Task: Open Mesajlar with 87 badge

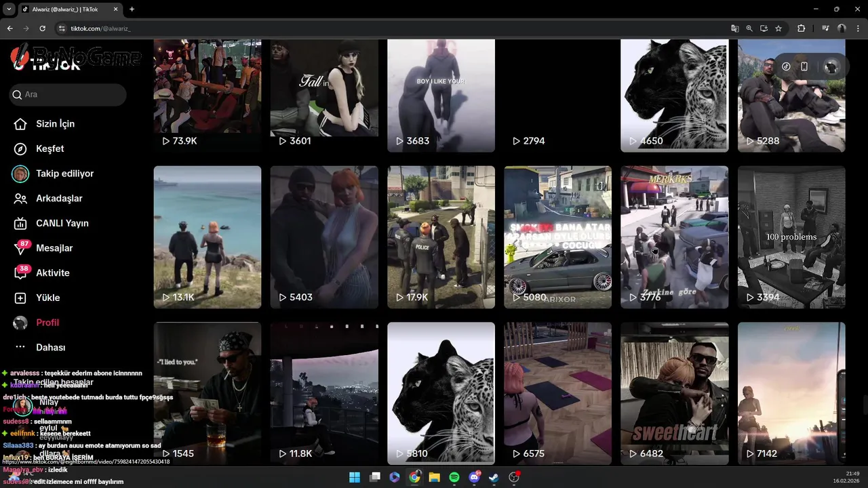Action: point(43,248)
